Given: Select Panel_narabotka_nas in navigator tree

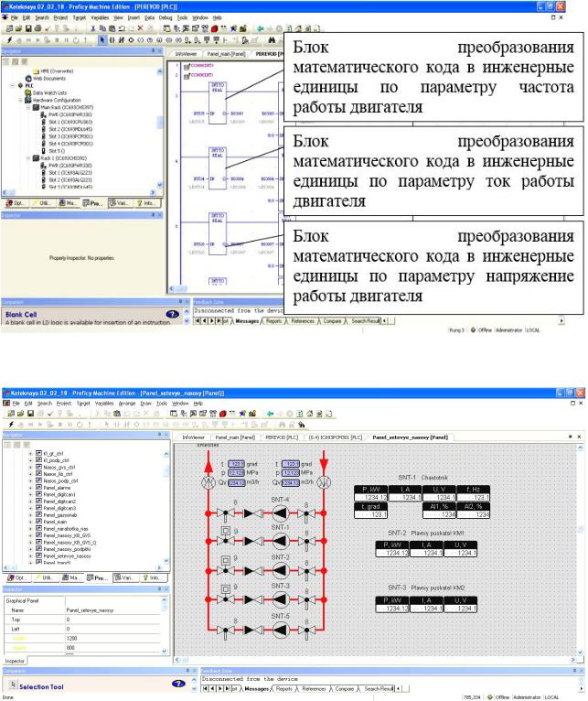Looking at the screenshot, I should [66, 529].
